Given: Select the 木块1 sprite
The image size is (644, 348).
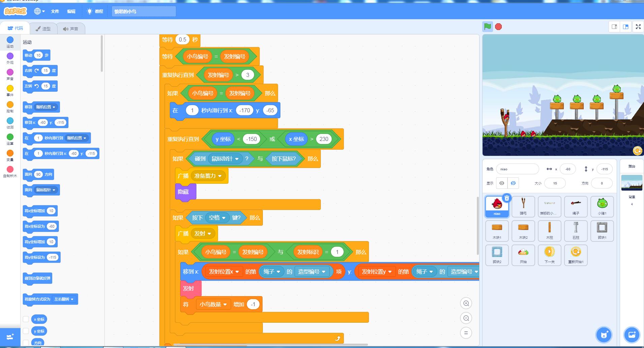Looking at the screenshot, I should click(x=497, y=231).
